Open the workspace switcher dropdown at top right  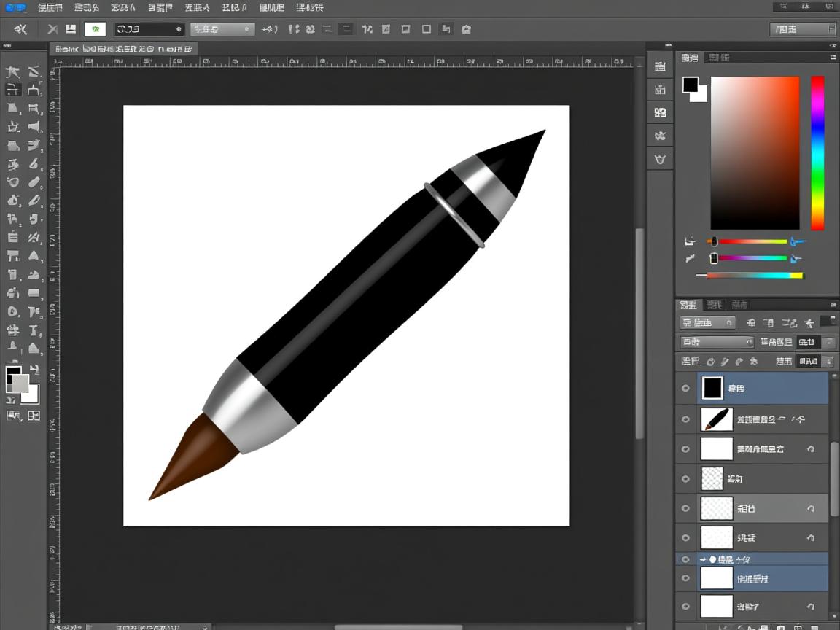802,29
